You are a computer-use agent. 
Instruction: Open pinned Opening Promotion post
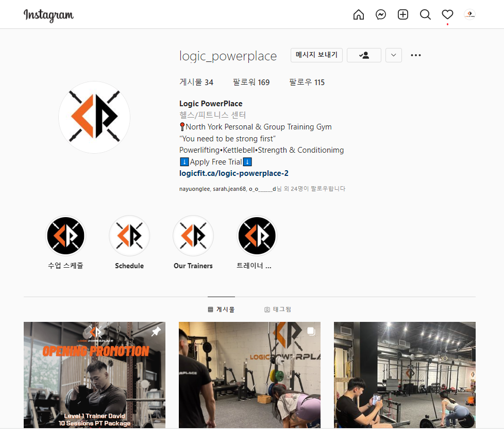point(94,374)
